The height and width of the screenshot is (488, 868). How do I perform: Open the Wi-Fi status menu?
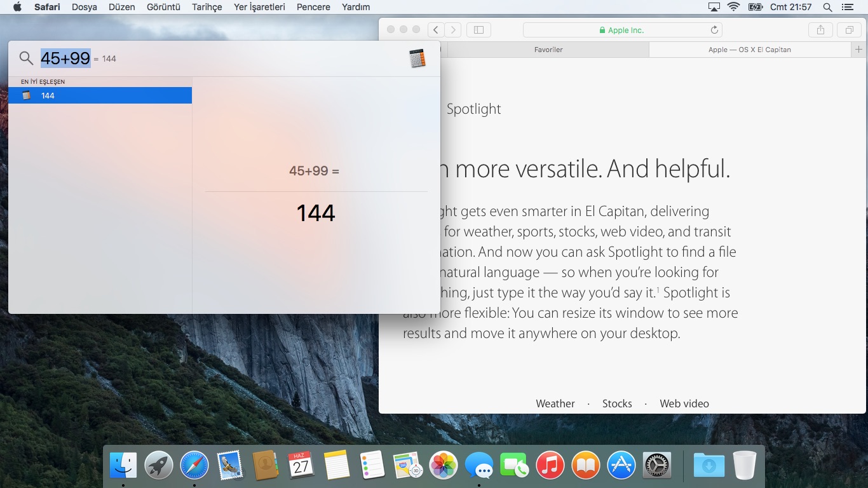[734, 7]
